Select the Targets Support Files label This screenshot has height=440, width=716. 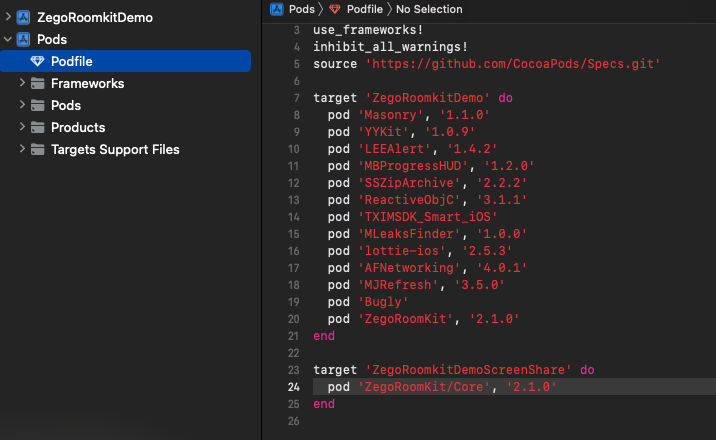click(x=115, y=150)
